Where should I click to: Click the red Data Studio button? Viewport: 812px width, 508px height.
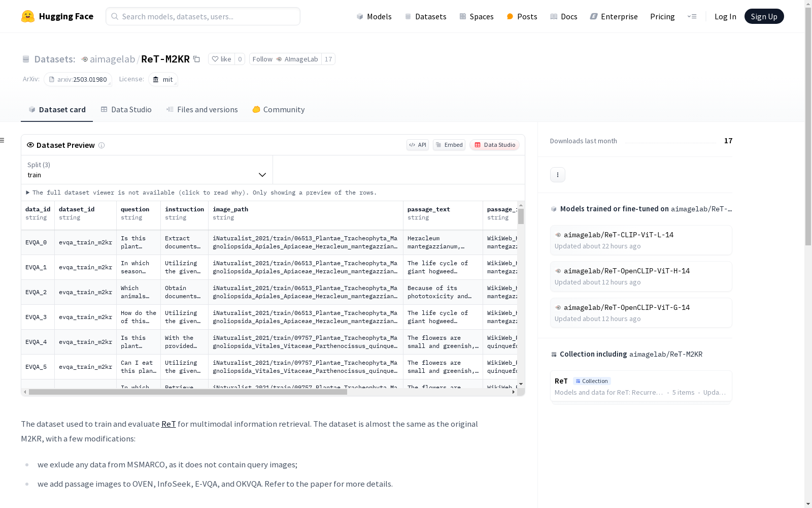tap(494, 145)
